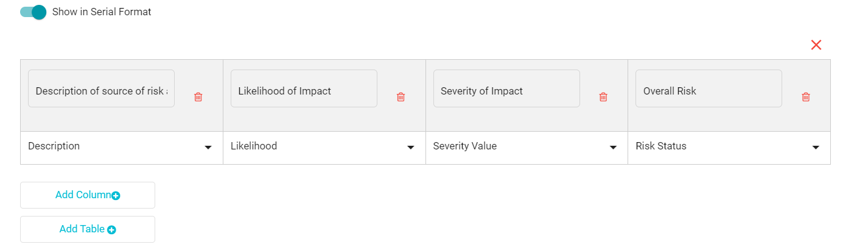Click the Add Column button
The width and height of the screenshot is (868, 247).
pyautogui.click(x=88, y=195)
